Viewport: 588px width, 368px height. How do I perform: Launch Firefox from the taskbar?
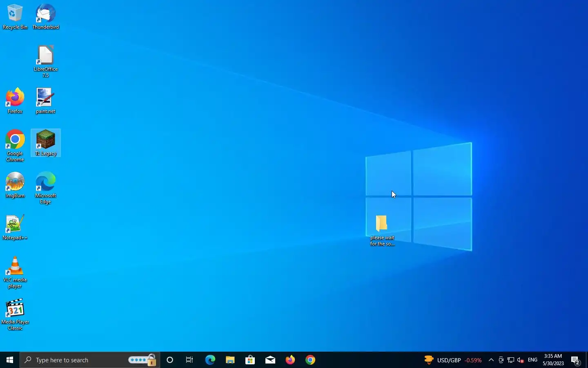click(x=290, y=360)
